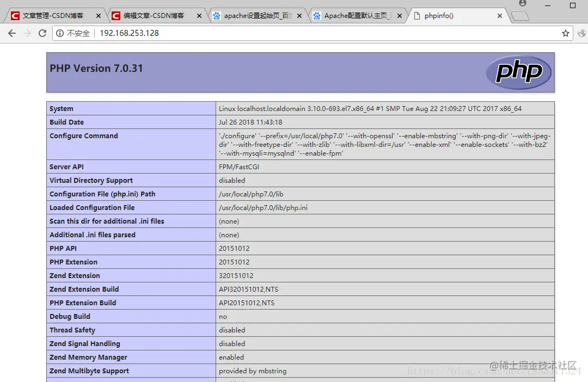Image resolution: width=588 pixels, height=382 pixels.
Task: Click the extension globe icon beside address bar
Action: (581, 33)
